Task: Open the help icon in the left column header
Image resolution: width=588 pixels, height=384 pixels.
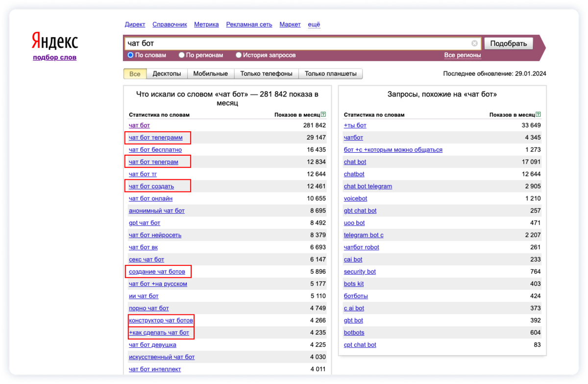Action: pos(323,115)
